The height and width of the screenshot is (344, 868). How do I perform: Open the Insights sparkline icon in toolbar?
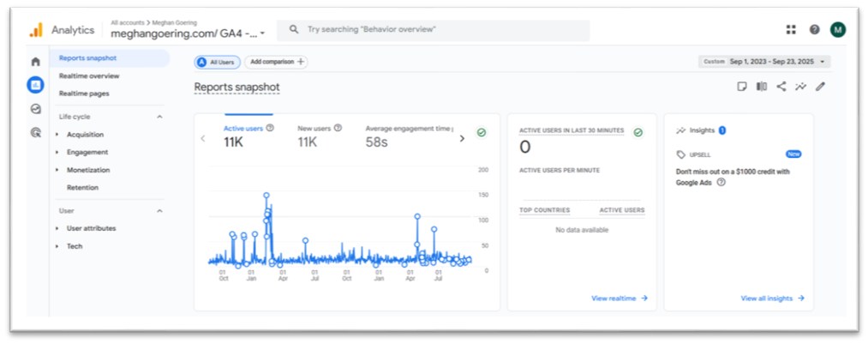coord(800,87)
